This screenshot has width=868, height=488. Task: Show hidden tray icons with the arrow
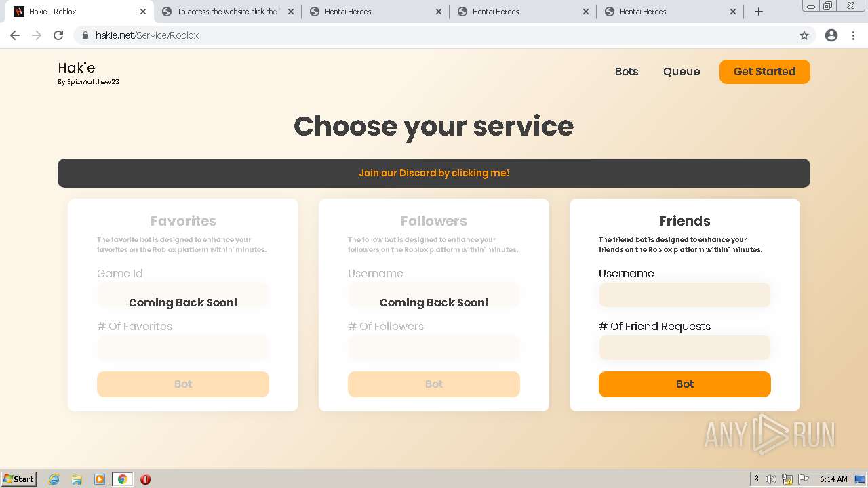coord(756,479)
